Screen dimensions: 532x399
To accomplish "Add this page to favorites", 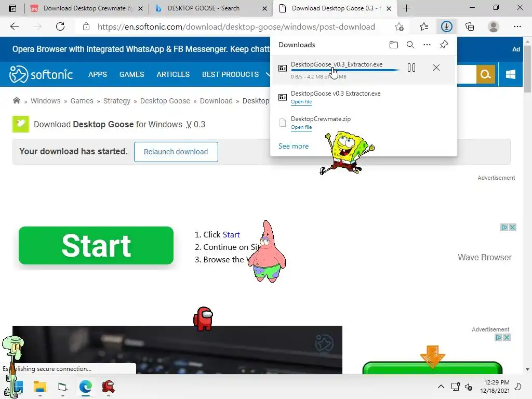I will [x=400, y=26].
